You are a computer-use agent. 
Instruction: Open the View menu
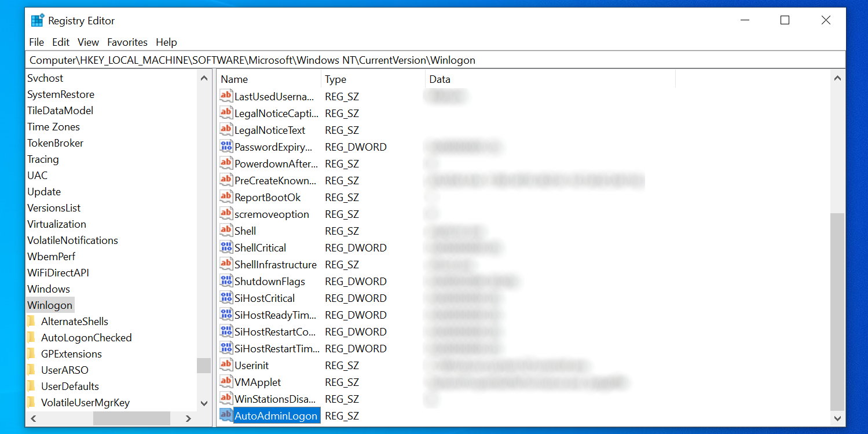(89, 42)
